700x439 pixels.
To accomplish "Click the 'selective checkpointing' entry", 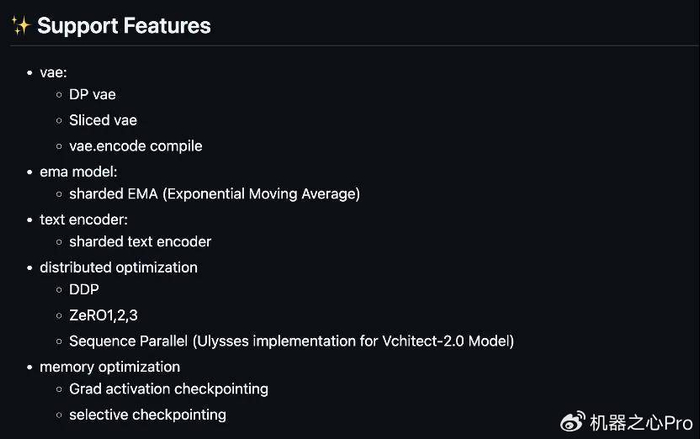I will 147,414.
